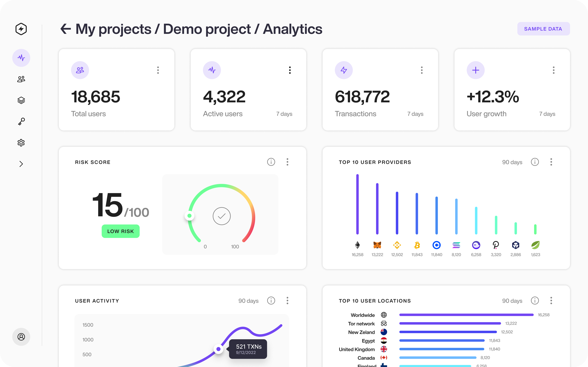Click the LOW RISK status pill
Image resolution: width=588 pixels, height=367 pixels.
[120, 231]
